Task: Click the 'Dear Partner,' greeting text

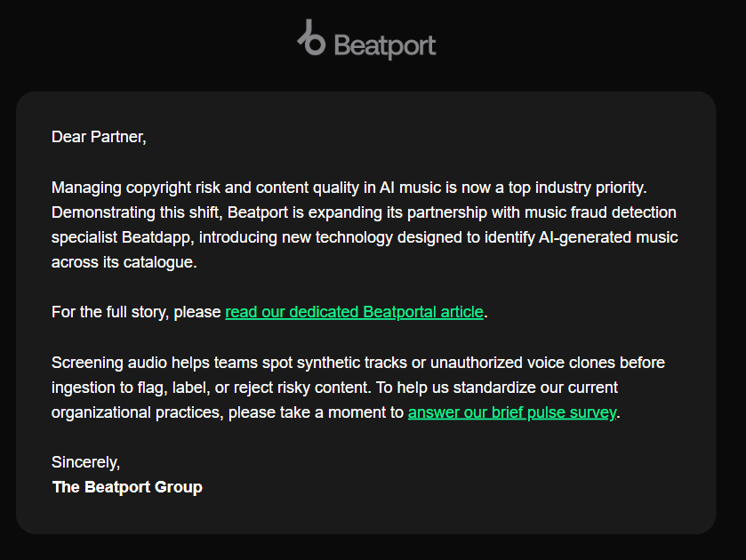Action: click(x=99, y=137)
